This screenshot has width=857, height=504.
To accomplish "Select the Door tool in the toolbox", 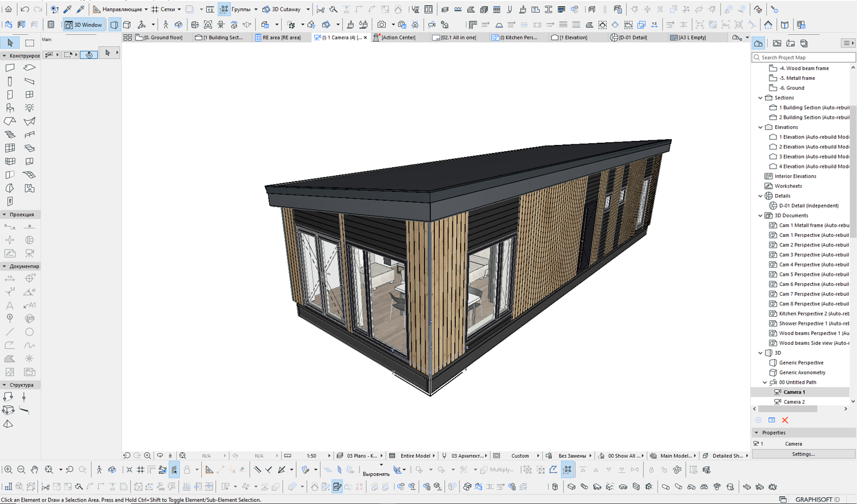I will [x=10, y=95].
